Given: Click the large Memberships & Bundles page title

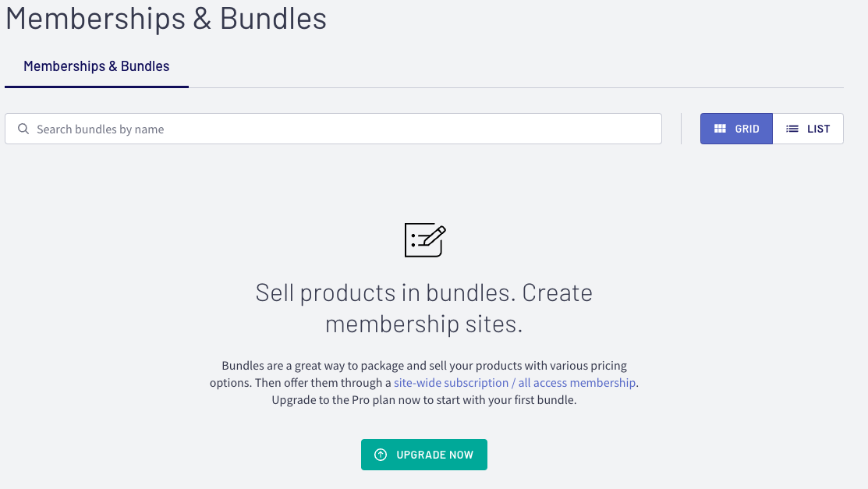Looking at the screenshot, I should coord(166,19).
